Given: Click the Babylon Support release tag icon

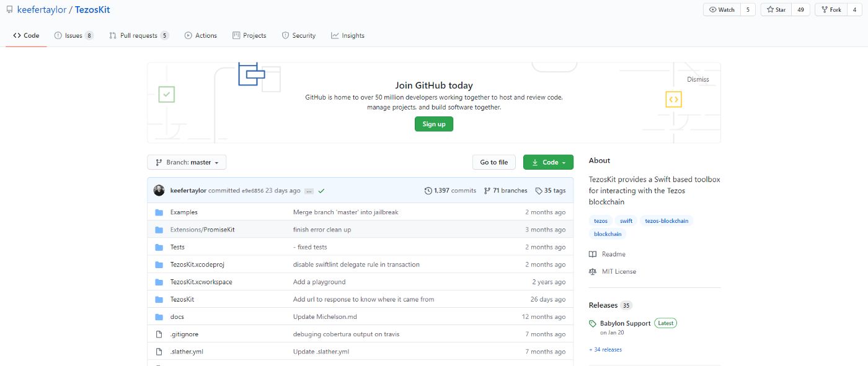Looking at the screenshot, I should tap(593, 324).
